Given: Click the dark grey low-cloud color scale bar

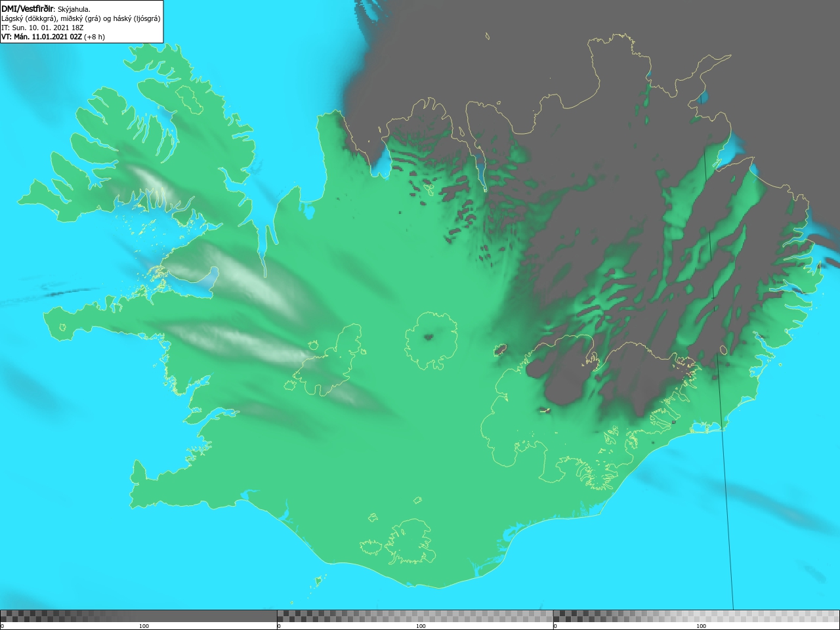Looking at the screenshot, I should 138,616.
